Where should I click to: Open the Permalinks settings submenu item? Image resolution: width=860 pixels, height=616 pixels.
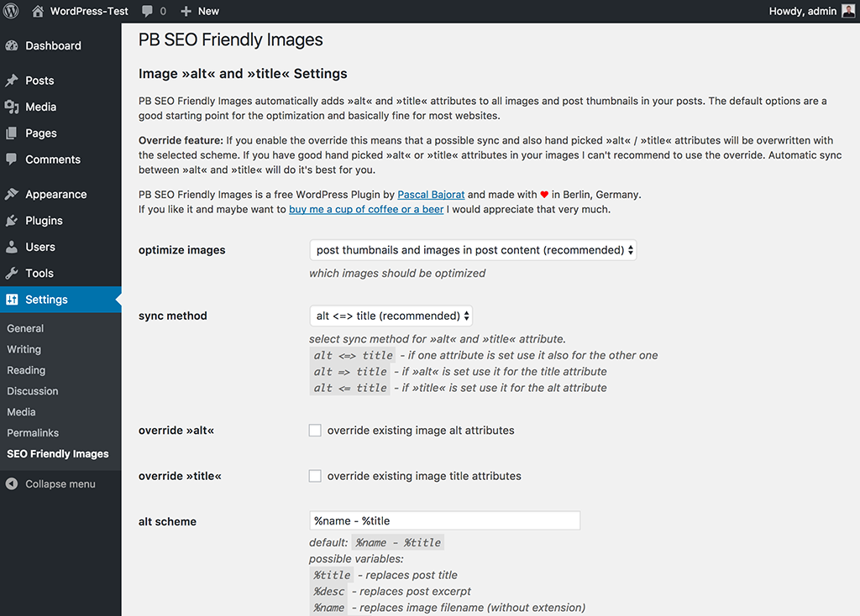pos(34,433)
